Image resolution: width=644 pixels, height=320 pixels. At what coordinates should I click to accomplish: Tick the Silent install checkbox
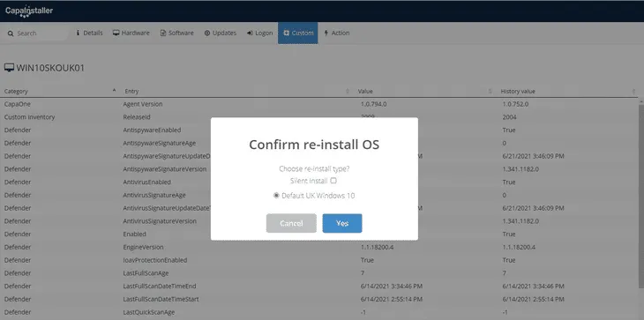333,181
